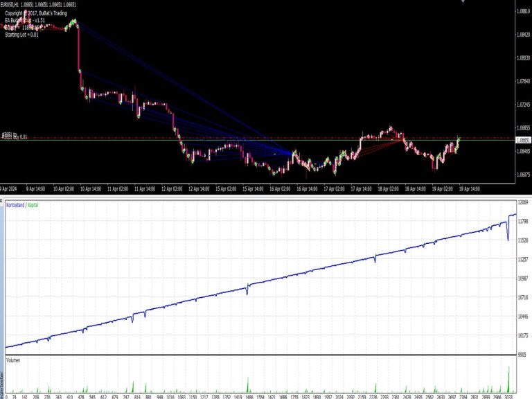Click the 12069 balance scale value
This screenshot has height=399, width=532.
[x=523, y=202]
